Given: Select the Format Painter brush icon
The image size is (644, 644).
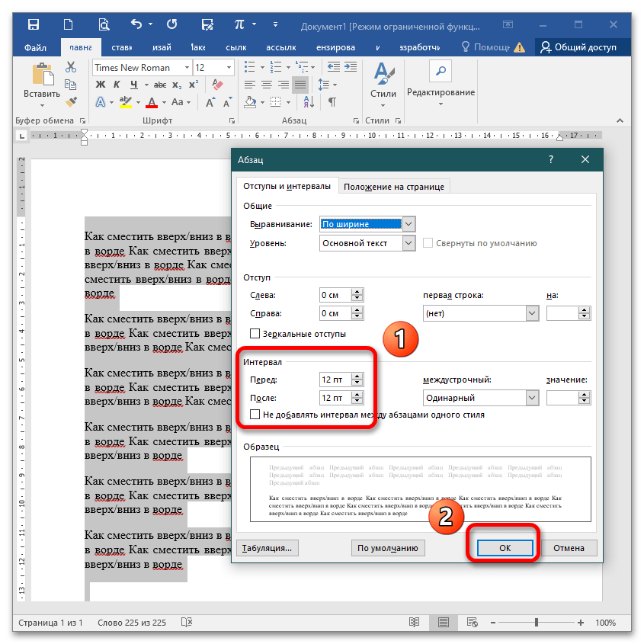Looking at the screenshot, I should [71, 101].
